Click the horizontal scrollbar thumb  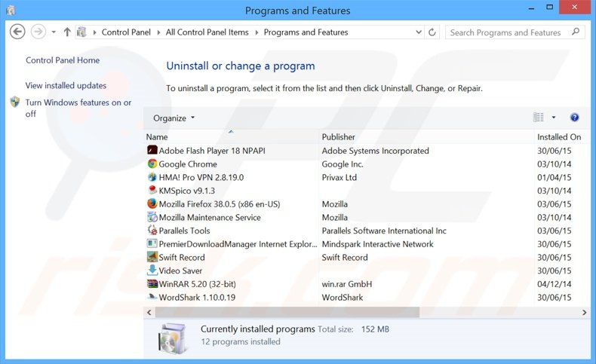click(x=287, y=313)
